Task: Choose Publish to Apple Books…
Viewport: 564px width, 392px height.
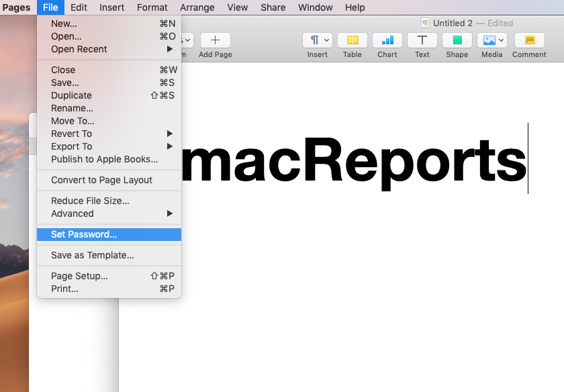Action: [109, 159]
